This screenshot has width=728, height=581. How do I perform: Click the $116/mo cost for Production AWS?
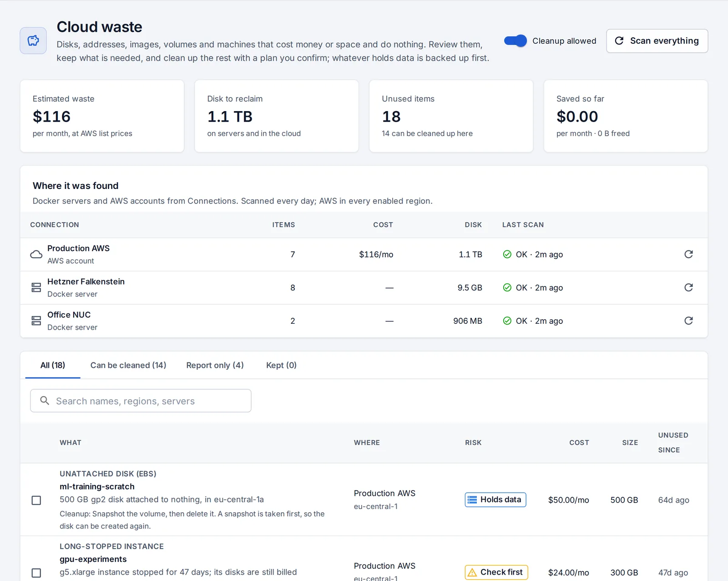pos(376,255)
